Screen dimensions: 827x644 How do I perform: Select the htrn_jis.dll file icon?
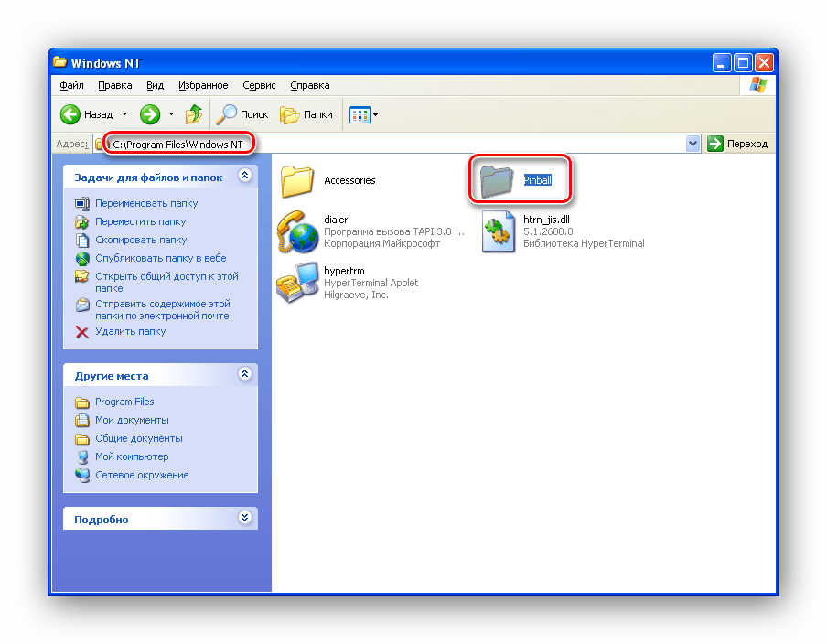click(x=498, y=231)
